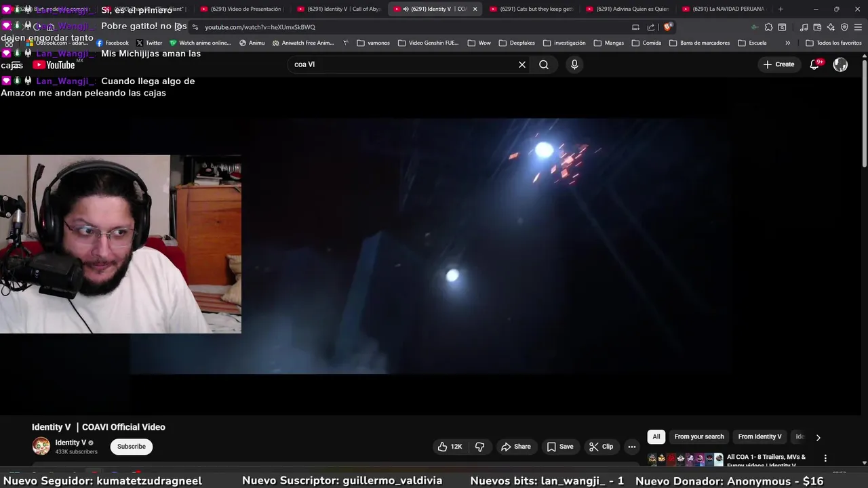Click the Brave shields lion icon

(x=668, y=27)
